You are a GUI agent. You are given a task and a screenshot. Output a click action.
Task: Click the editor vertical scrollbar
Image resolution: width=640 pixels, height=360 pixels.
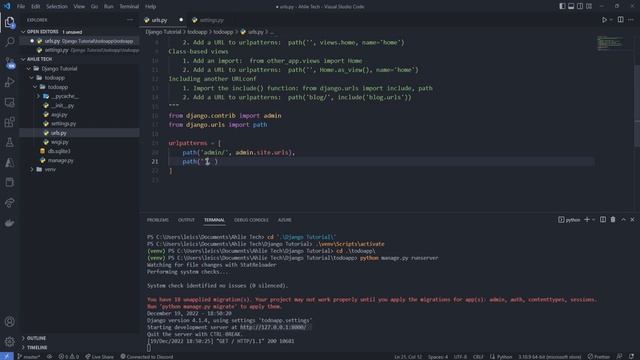point(637,106)
